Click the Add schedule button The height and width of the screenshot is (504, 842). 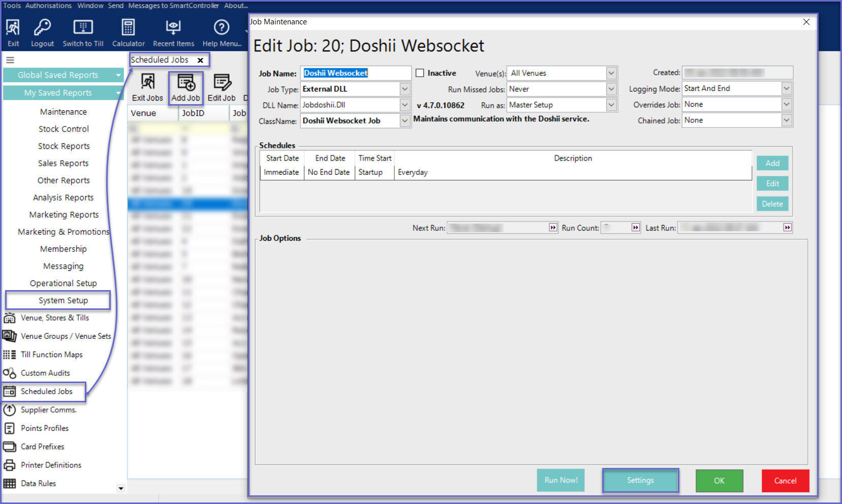(x=772, y=163)
